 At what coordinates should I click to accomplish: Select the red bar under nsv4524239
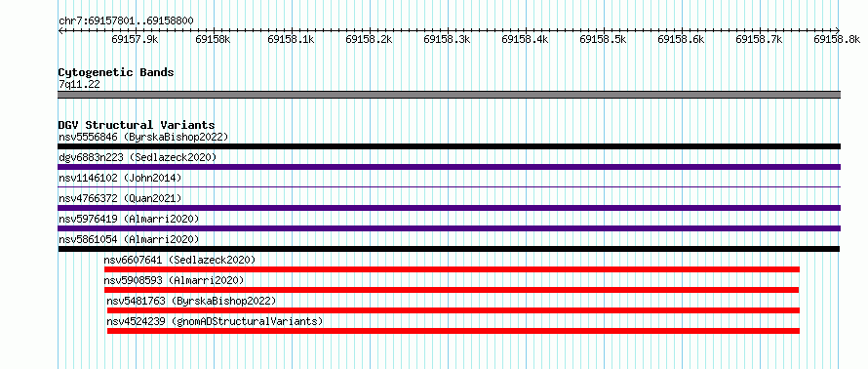click(454, 331)
